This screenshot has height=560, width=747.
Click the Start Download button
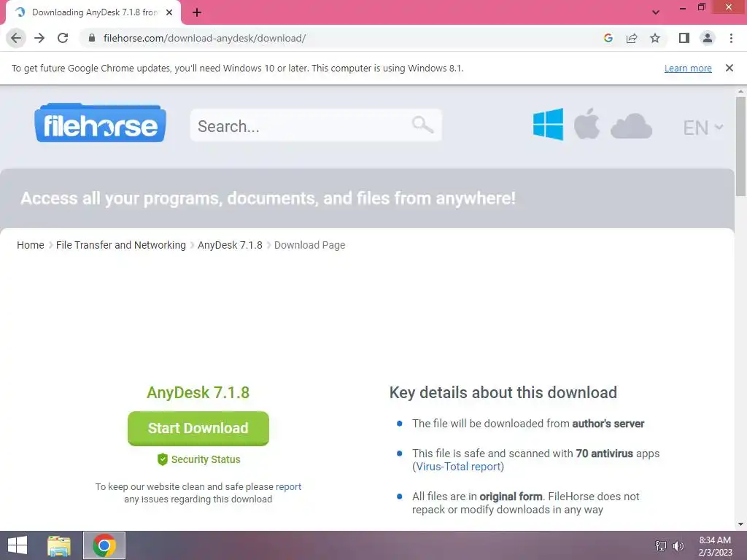pos(198,428)
